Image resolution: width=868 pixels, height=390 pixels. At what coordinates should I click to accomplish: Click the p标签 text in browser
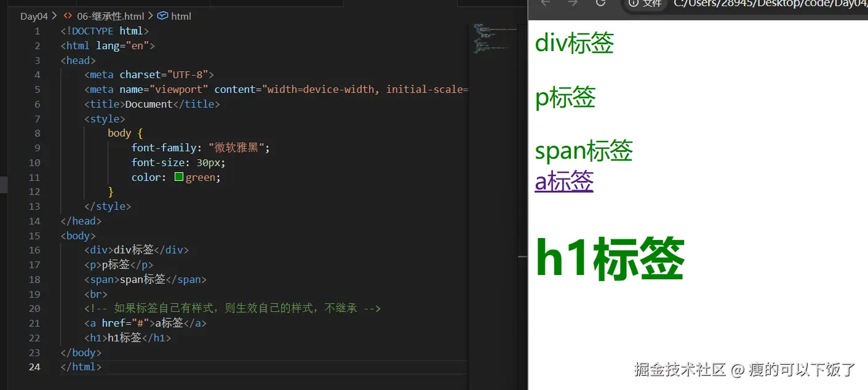(x=565, y=97)
